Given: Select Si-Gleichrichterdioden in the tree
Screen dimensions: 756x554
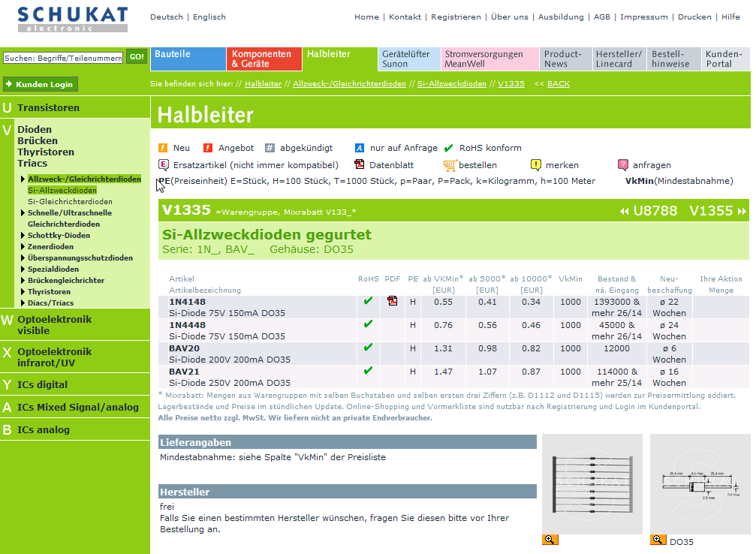Looking at the screenshot, I should (x=70, y=201).
